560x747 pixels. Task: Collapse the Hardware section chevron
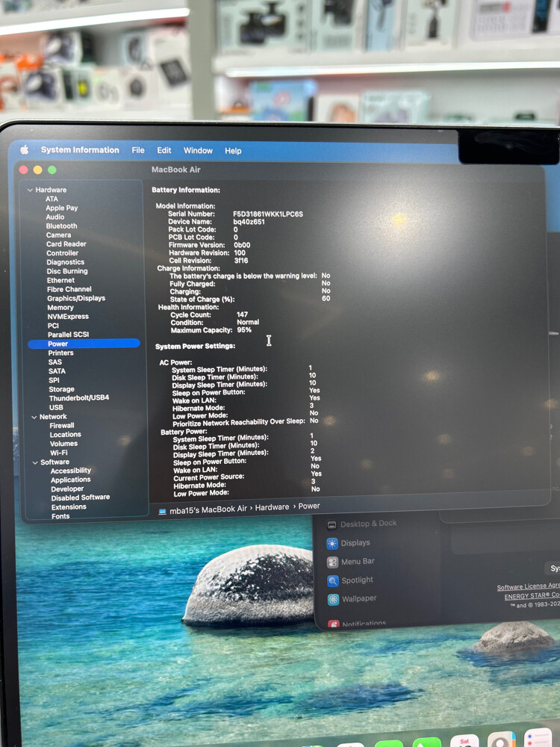point(30,190)
